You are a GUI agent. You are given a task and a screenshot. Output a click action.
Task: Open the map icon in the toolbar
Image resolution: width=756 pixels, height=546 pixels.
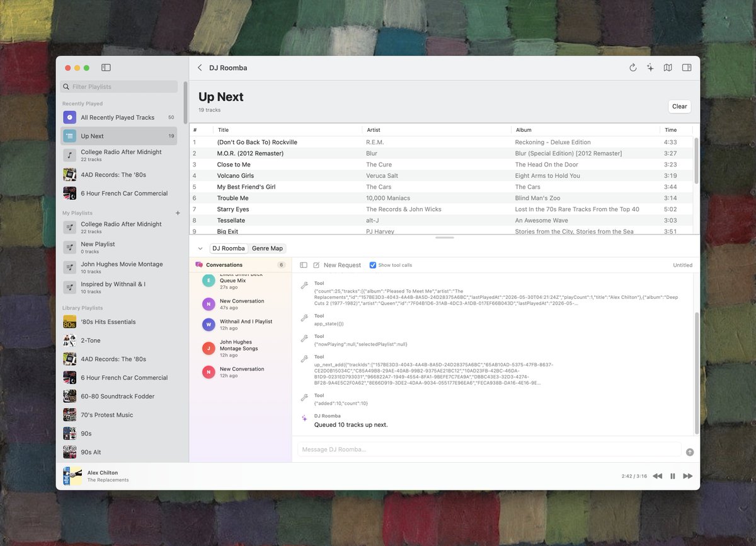pos(668,67)
